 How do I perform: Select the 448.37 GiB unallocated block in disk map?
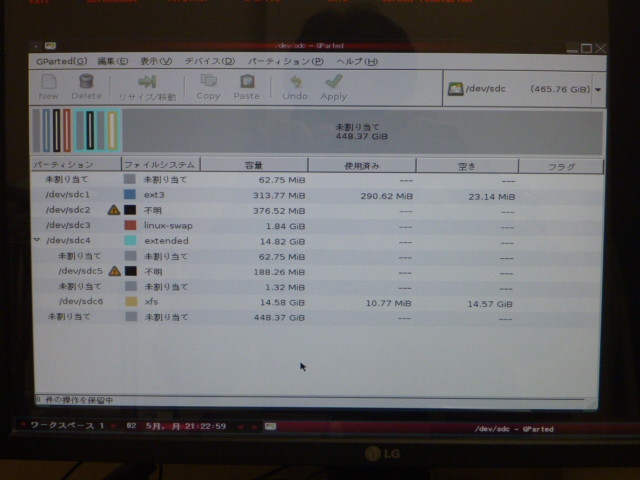click(362, 131)
